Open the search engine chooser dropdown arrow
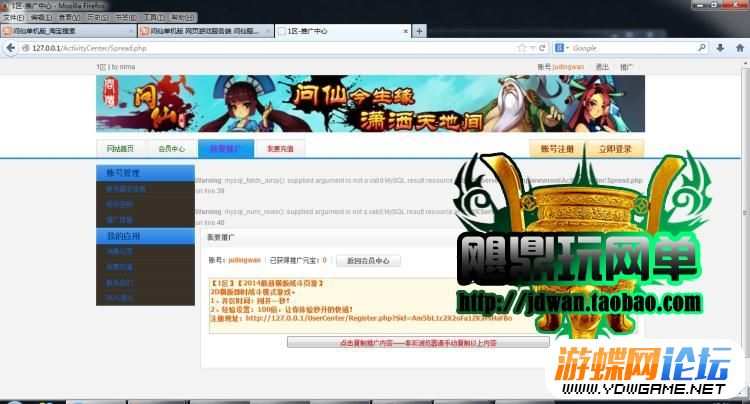 click(567, 48)
